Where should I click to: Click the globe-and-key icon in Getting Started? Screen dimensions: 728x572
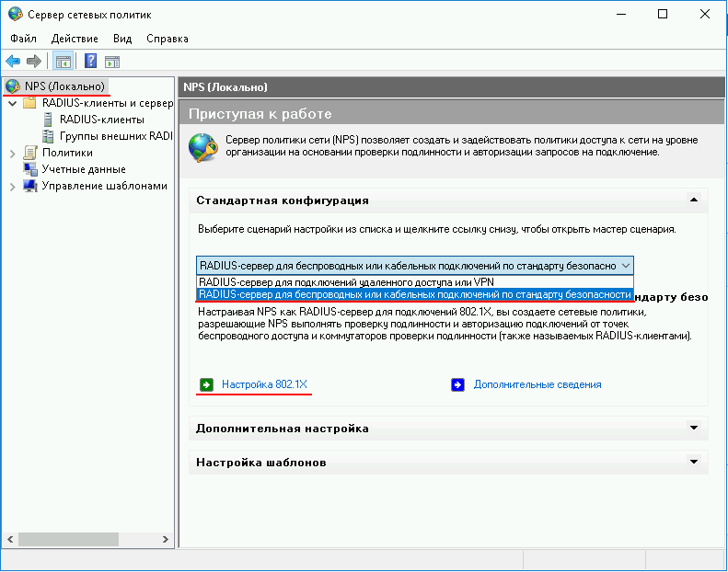(202, 147)
